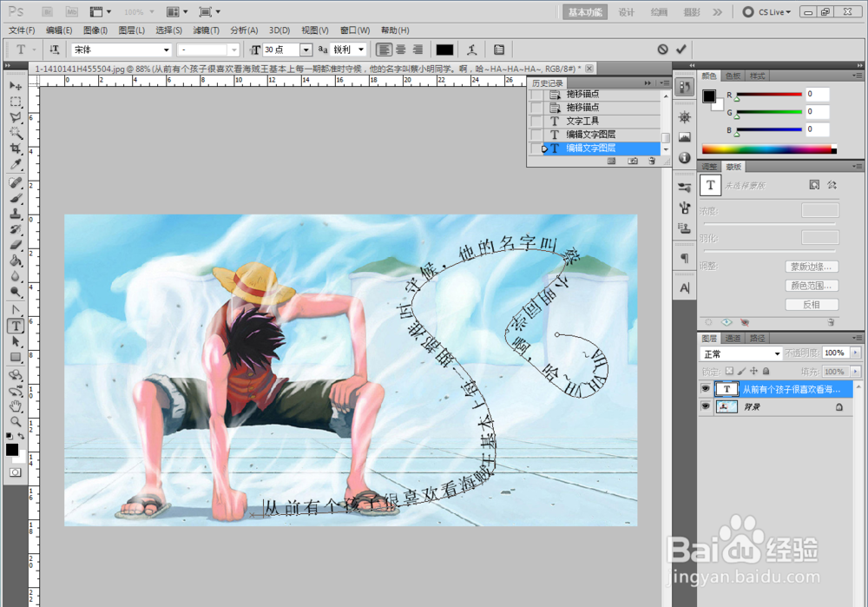Viewport: 868px width, 607px height.
Task: Select the Polygonal Lasso tool
Action: click(16, 117)
